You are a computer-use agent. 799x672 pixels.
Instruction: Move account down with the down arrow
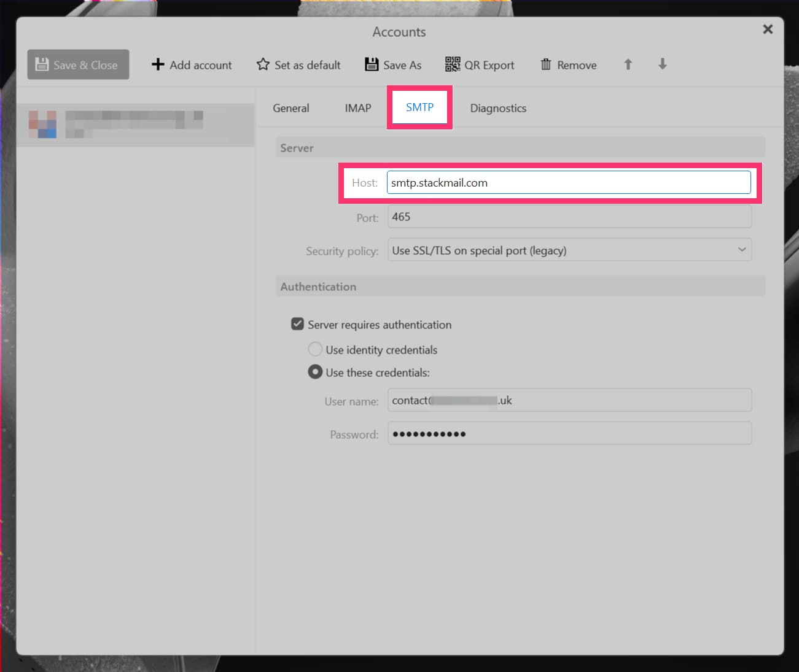point(662,64)
